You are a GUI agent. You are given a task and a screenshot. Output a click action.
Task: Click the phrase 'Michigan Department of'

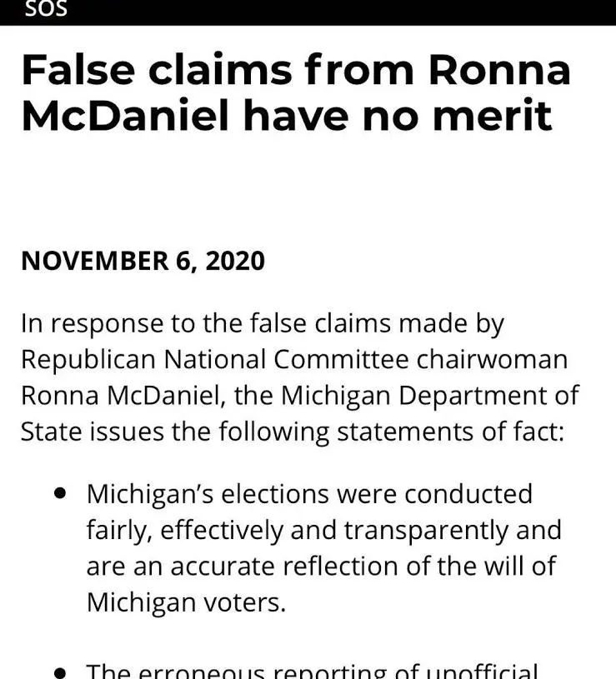tap(430, 396)
